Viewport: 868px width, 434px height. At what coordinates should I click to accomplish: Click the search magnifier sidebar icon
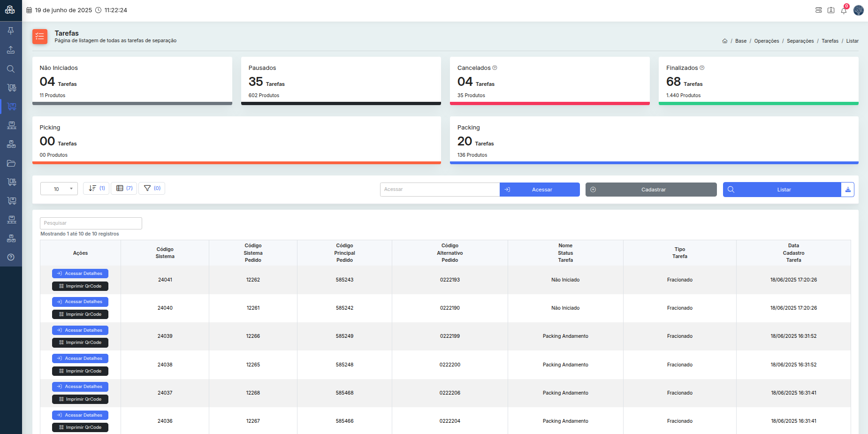tap(11, 69)
